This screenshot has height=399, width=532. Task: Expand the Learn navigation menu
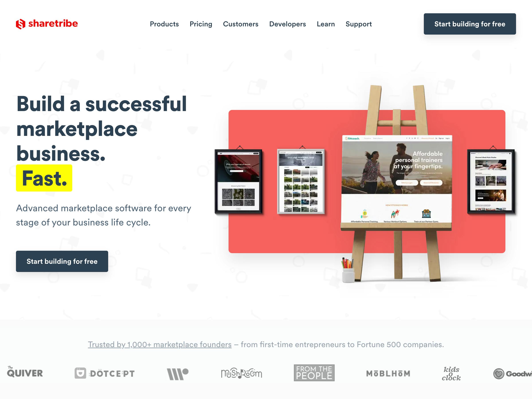[x=326, y=24]
